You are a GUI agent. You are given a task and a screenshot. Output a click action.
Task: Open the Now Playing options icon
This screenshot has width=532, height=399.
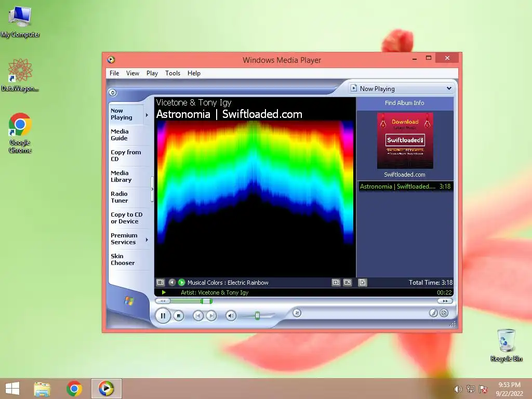tap(161, 282)
